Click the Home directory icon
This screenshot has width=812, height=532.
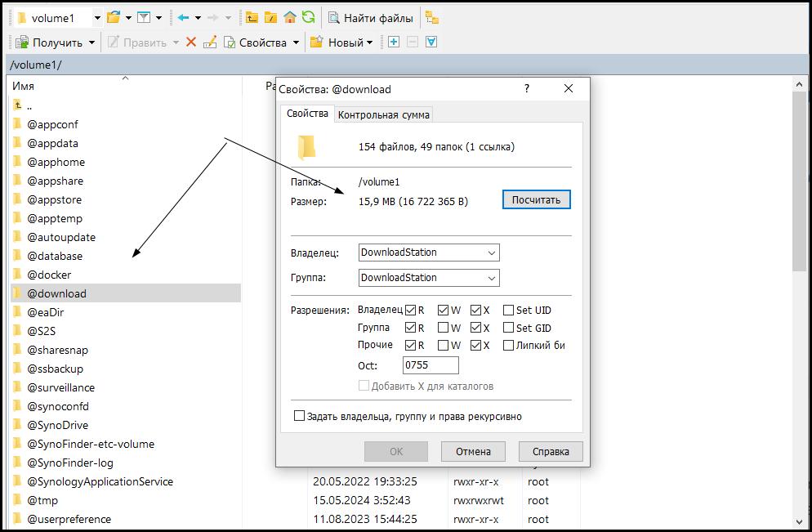pos(290,17)
